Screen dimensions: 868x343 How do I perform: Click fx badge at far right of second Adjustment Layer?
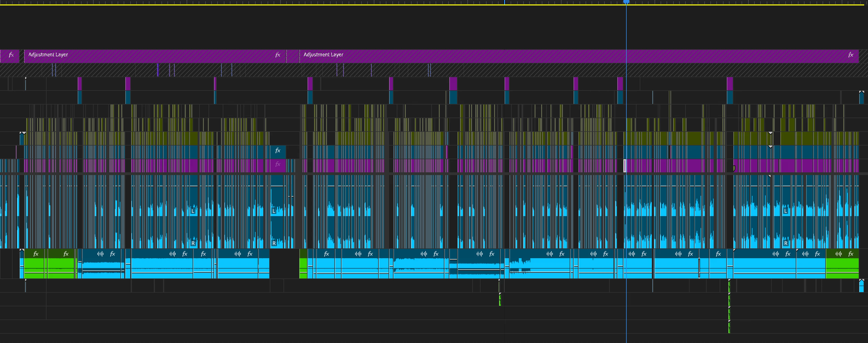pyautogui.click(x=850, y=55)
